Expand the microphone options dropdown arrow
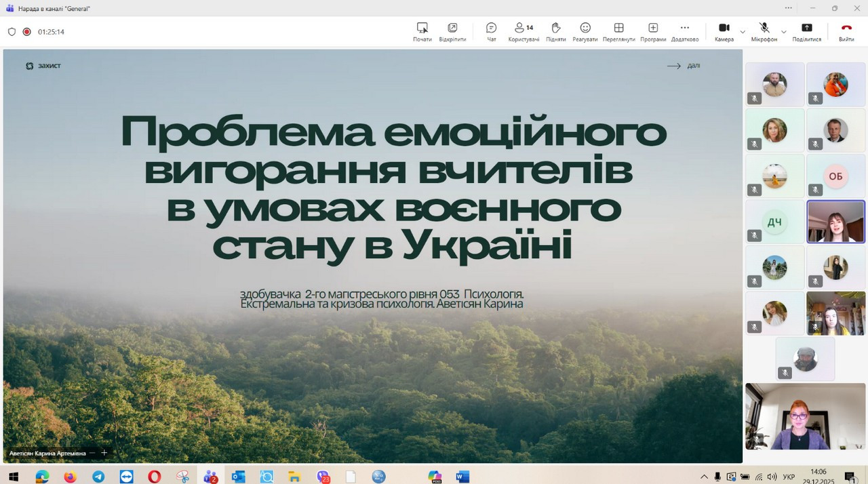Screen dimensions: 868x484 (783, 32)
